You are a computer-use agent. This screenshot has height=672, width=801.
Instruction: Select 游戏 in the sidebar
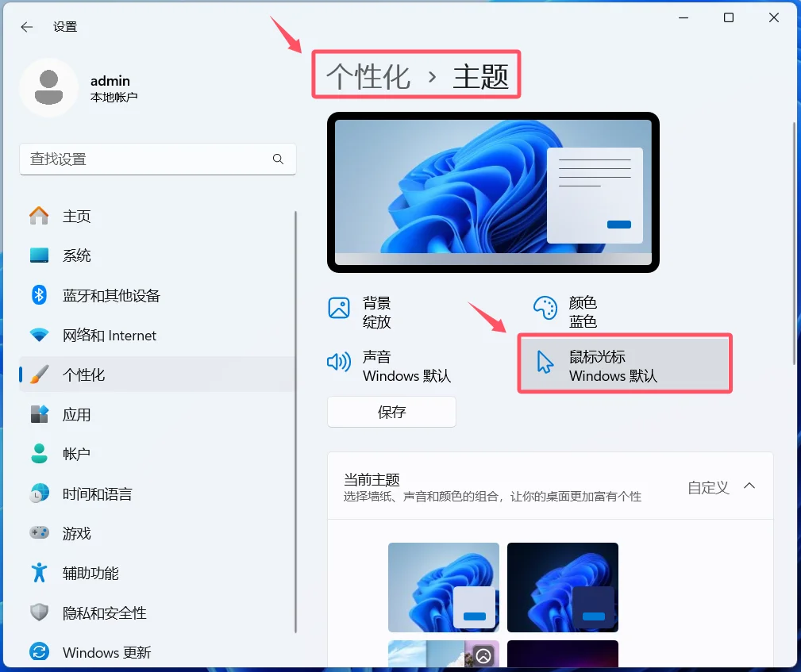pos(76,533)
